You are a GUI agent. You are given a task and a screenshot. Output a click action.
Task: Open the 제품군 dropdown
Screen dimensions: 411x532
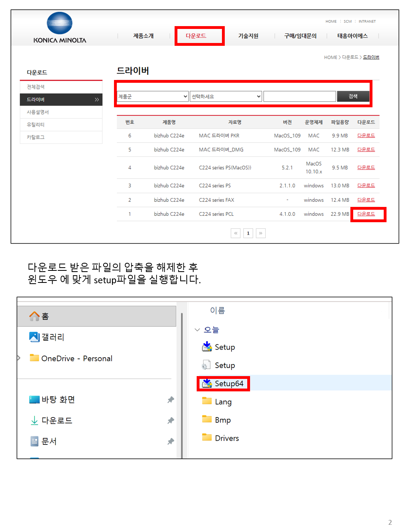pyautogui.click(x=153, y=96)
